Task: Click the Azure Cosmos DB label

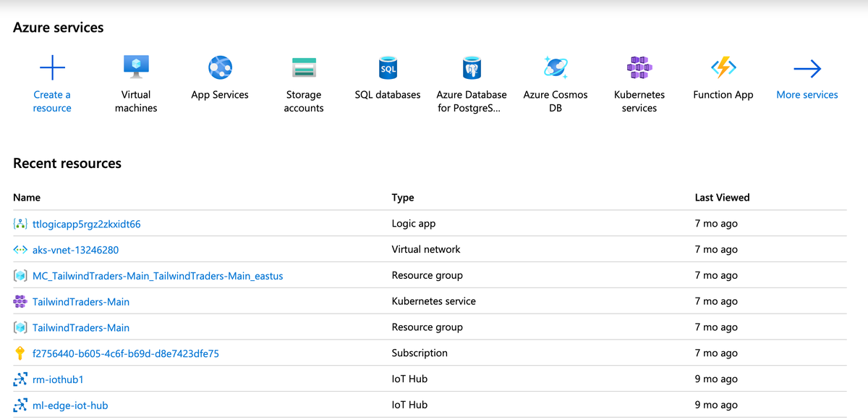Action: (556, 101)
